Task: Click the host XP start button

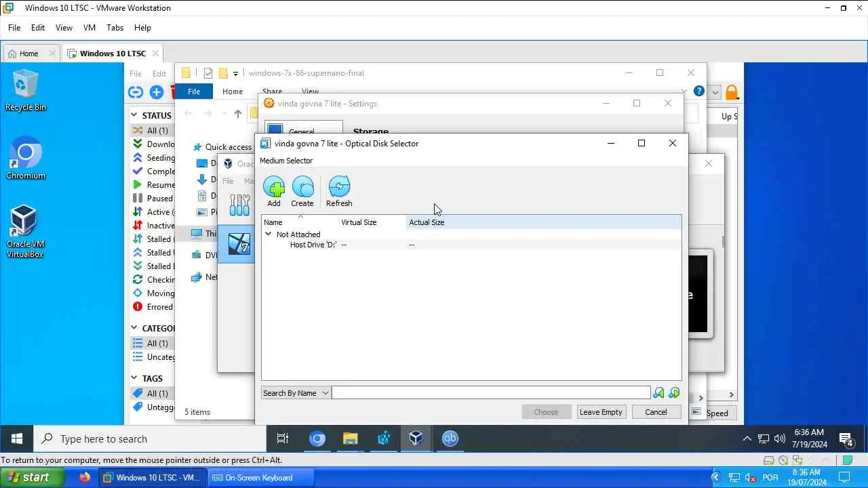Action: tap(32, 477)
